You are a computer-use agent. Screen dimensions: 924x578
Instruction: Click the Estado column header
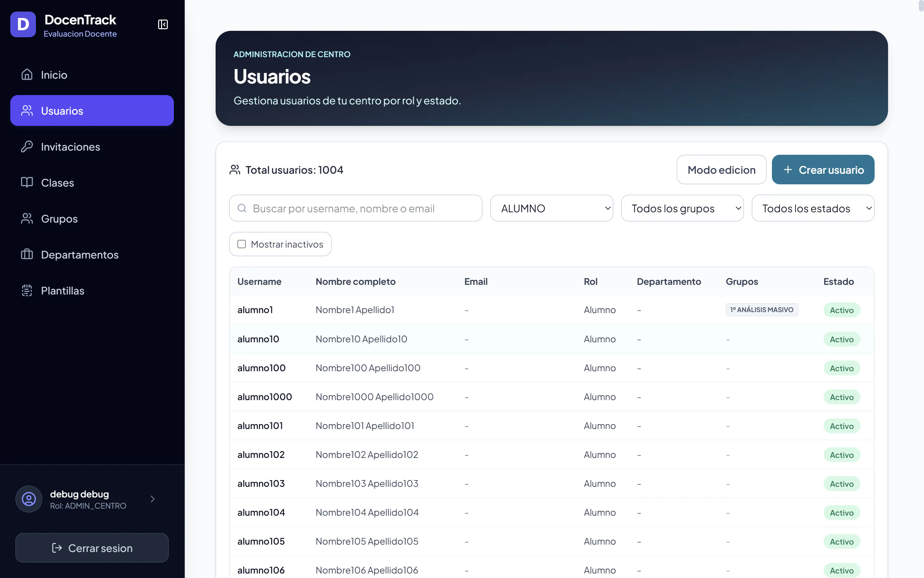[x=838, y=281]
